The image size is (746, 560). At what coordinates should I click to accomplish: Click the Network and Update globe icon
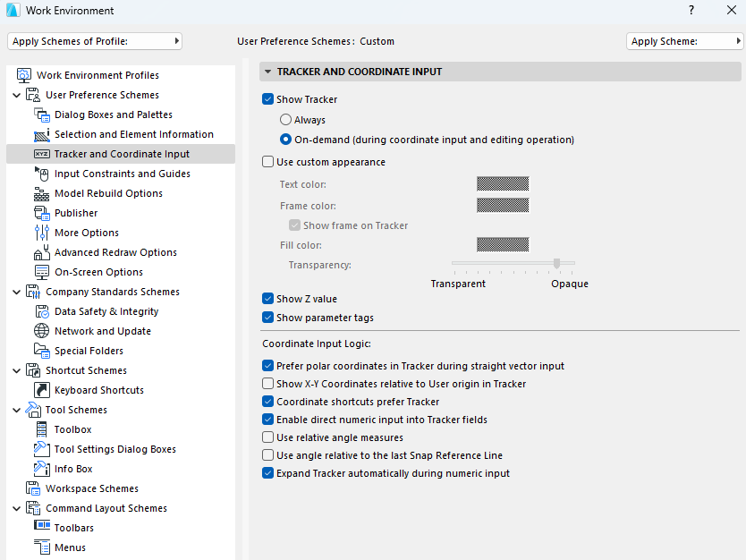point(41,331)
